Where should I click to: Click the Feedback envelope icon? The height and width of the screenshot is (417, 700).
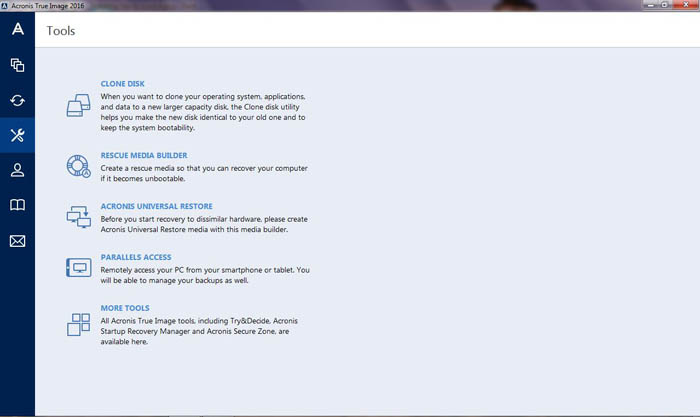click(17, 241)
